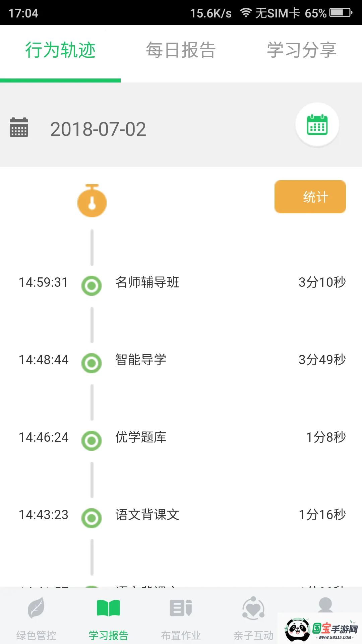This screenshot has height=644, width=362.
Task: Switch to 行为轨迹 tab
Action: (60, 50)
